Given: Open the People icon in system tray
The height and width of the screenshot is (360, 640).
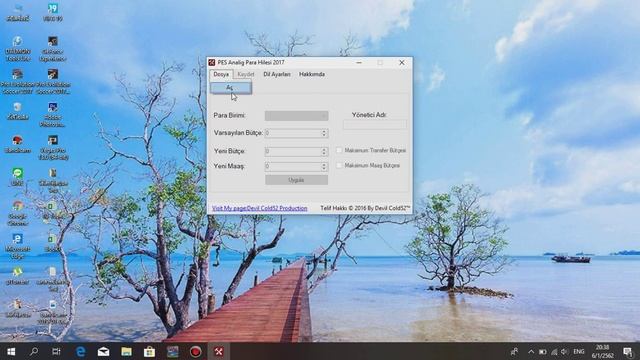Looking at the screenshot, I should (x=514, y=351).
